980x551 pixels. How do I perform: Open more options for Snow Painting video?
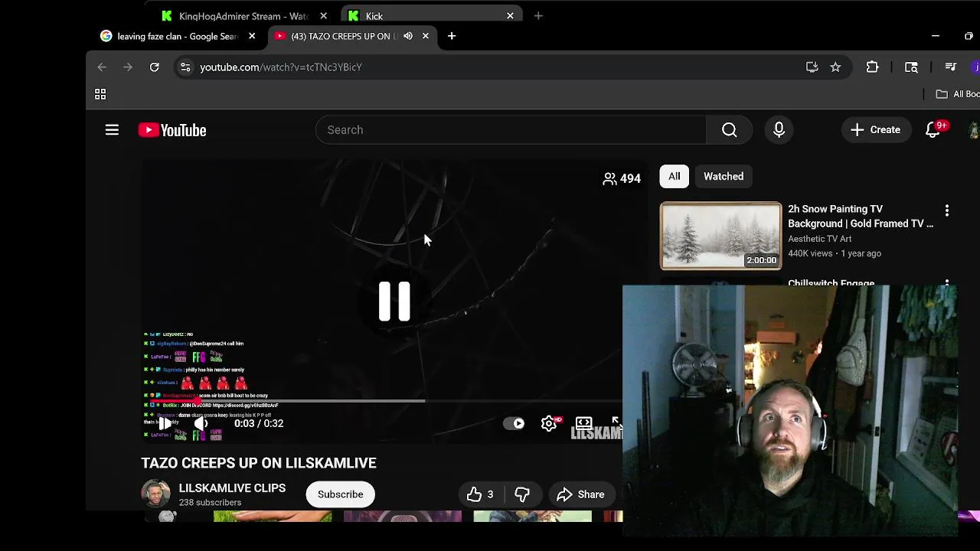click(946, 210)
